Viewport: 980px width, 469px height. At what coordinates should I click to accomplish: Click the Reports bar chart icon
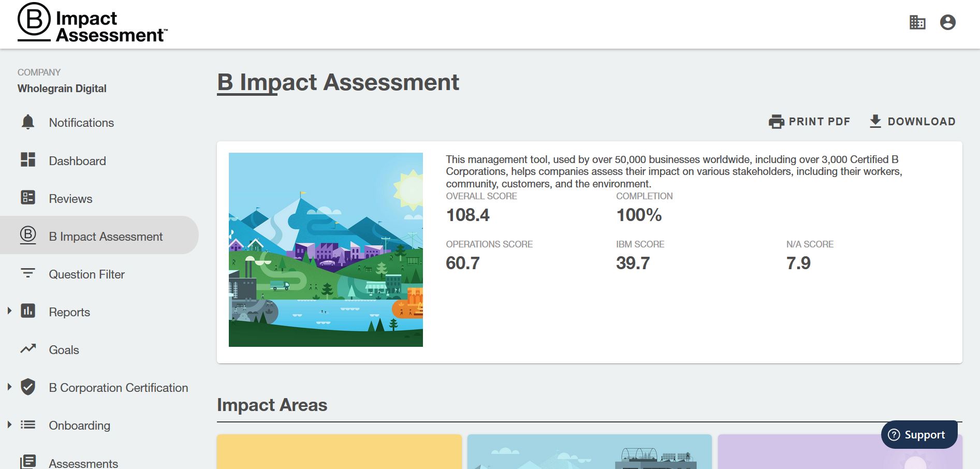(x=28, y=311)
